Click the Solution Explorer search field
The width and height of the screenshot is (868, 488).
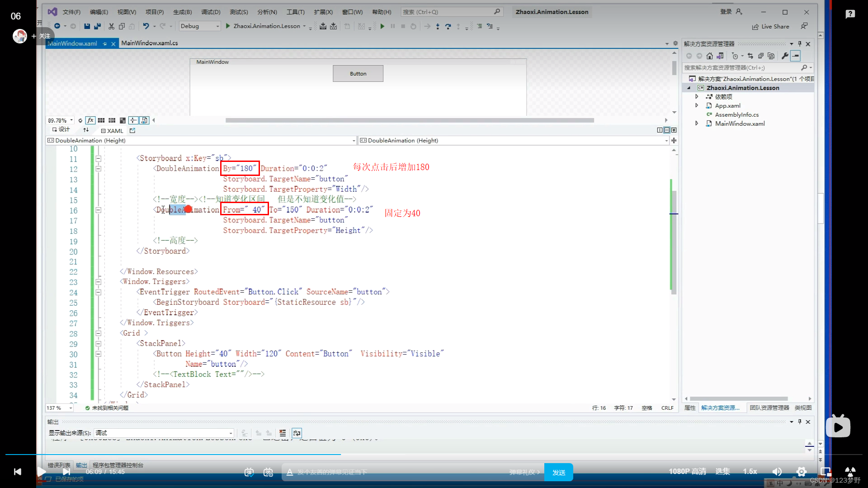tap(748, 67)
